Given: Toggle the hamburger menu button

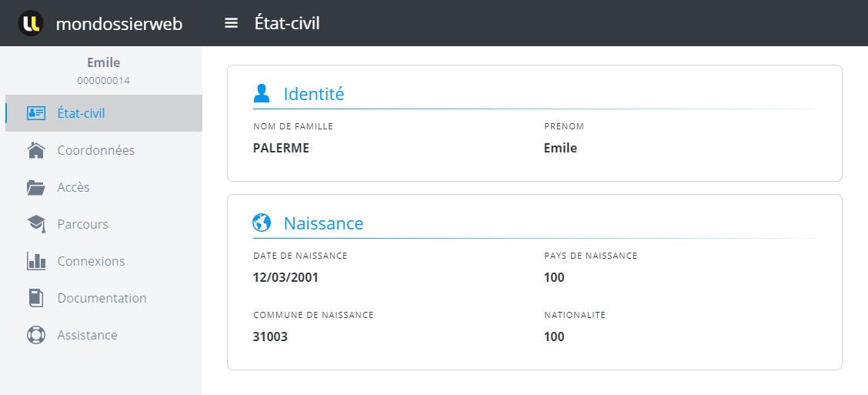Looking at the screenshot, I should [x=231, y=23].
